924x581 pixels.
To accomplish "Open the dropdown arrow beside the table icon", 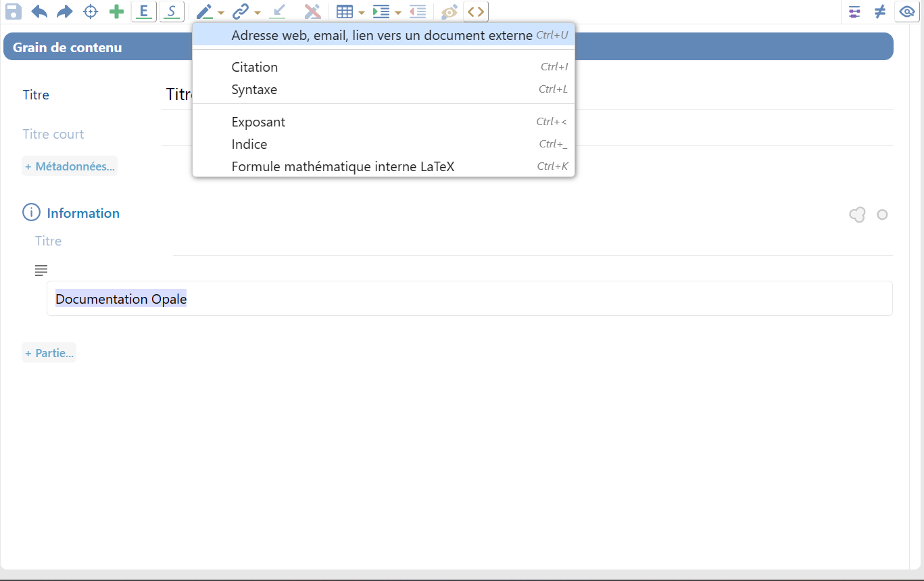I will [x=362, y=12].
